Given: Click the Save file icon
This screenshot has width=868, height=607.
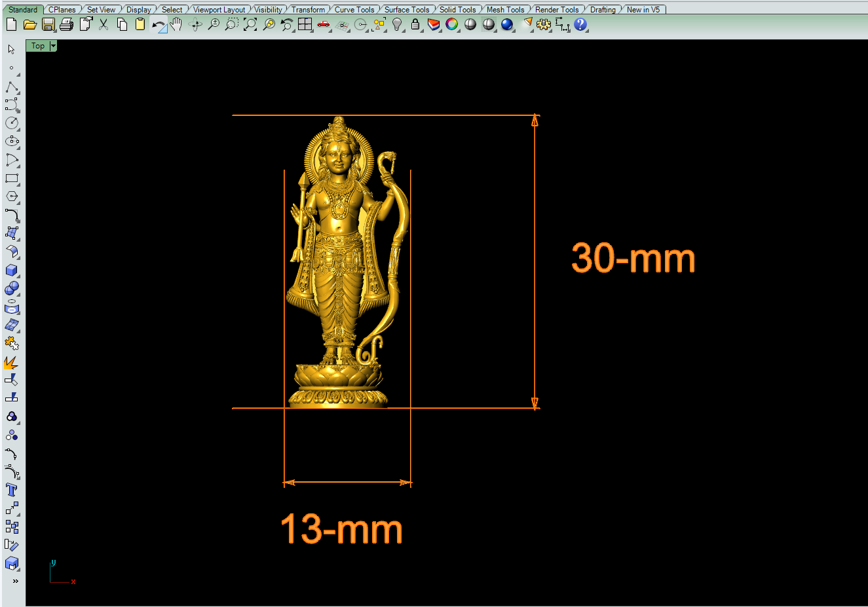Looking at the screenshot, I should [x=48, y=25].
